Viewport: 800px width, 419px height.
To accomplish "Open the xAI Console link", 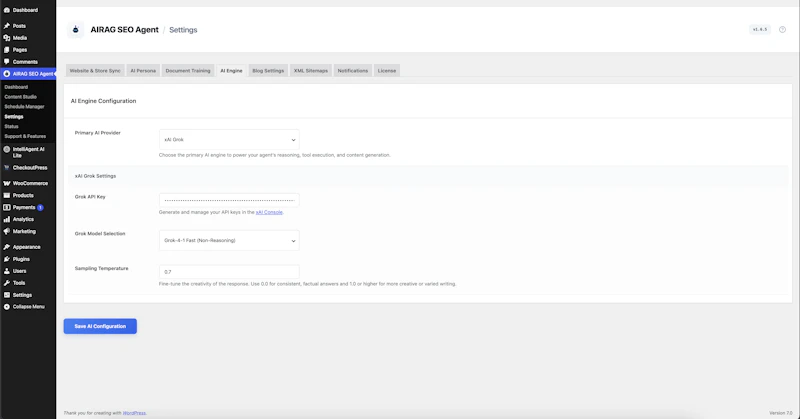I will (269, 212).
